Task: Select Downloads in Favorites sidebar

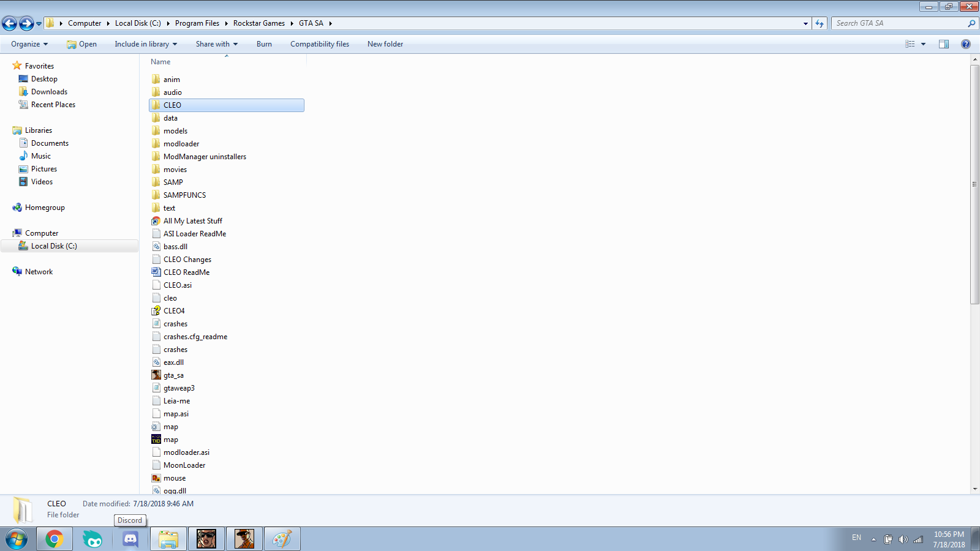Action: (x=49, y=92)
